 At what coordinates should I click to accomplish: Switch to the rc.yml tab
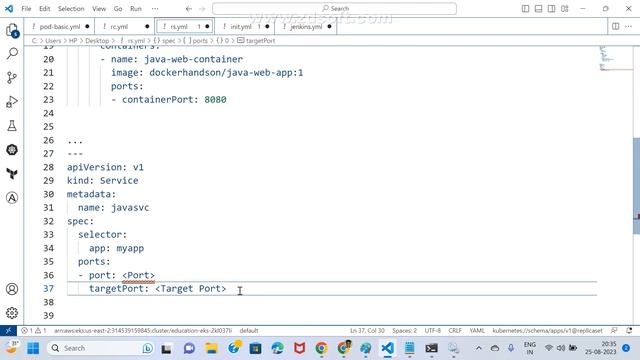tap(124, 27)
